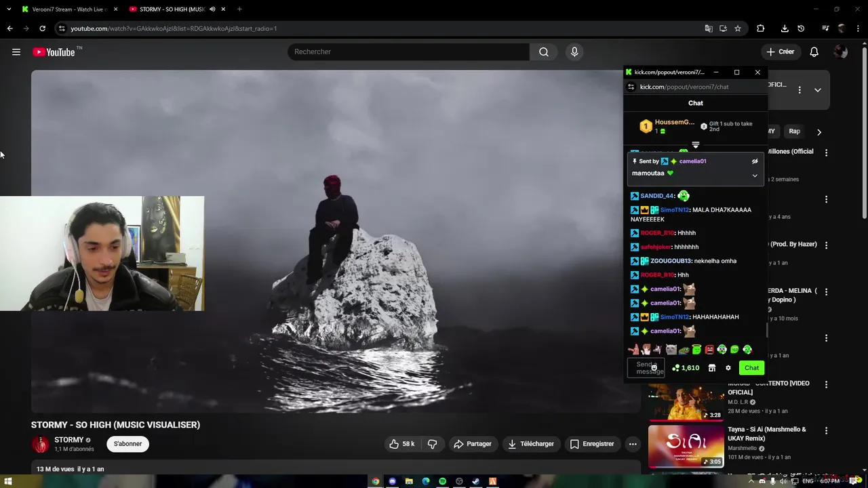Expand the pinned message chevron in Kick chat
The height and width of the screenshot is (488, 868).
755,176
